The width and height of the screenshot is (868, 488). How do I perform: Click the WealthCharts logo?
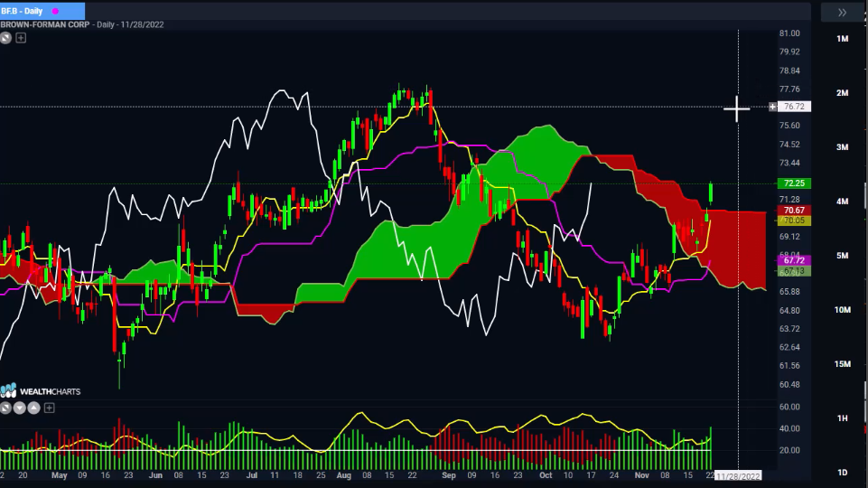click(x=41, y=391)
